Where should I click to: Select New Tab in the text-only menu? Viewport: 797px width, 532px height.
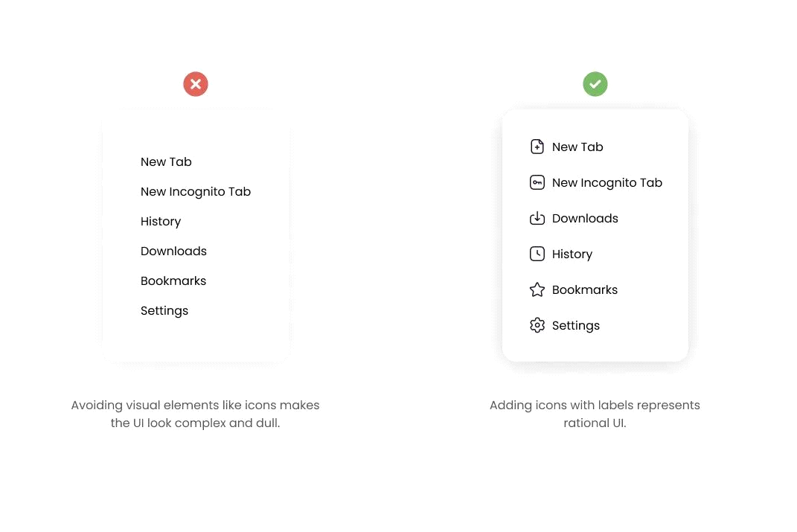tap(166, 162)
